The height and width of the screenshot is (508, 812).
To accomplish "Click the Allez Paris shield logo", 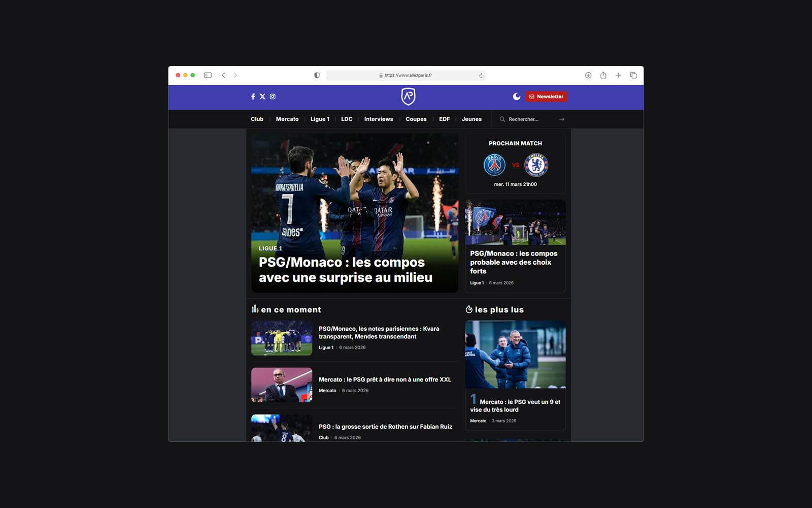I will (408, 97).
